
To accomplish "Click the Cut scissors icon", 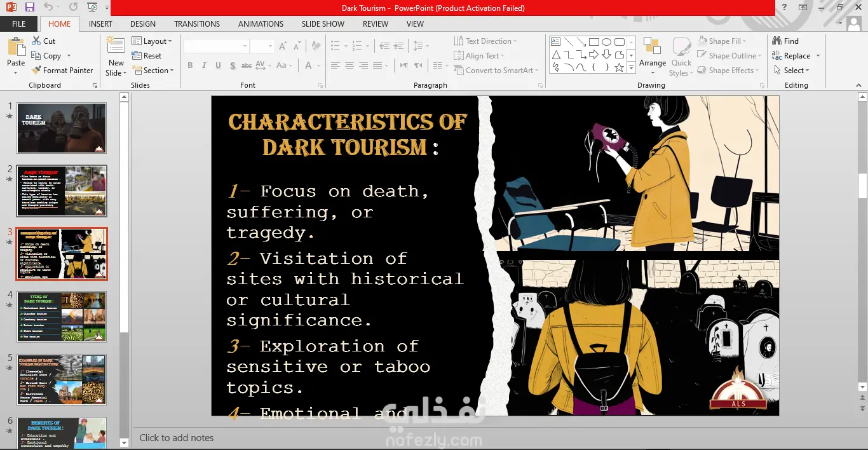I will [36, 41].
